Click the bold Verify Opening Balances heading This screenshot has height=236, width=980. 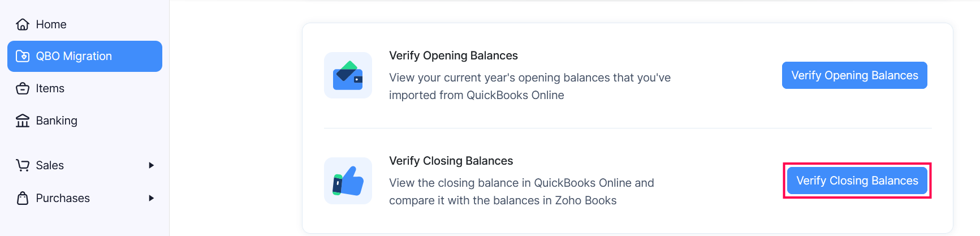coord(453,55)
